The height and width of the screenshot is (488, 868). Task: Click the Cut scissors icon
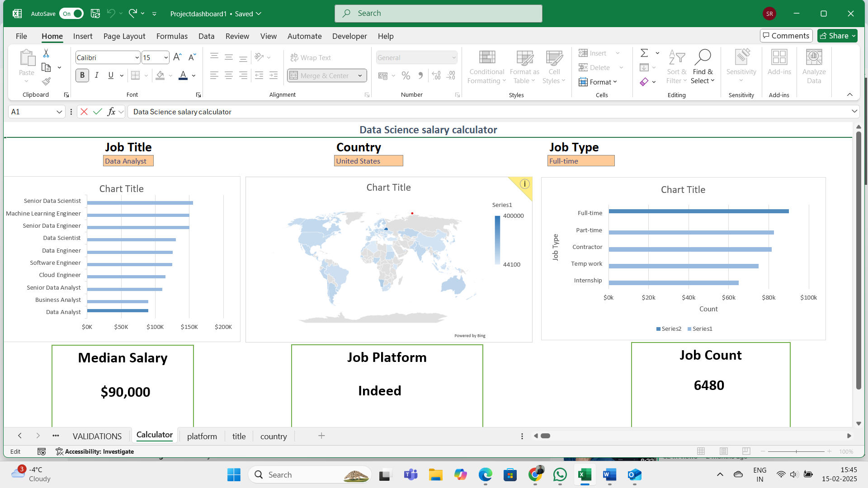tap(46, 53)
